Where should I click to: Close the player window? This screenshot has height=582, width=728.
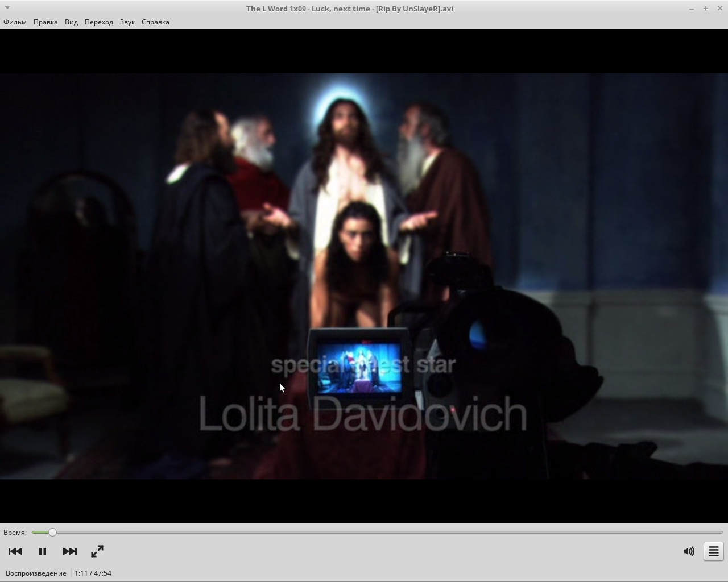pos(720,9)
